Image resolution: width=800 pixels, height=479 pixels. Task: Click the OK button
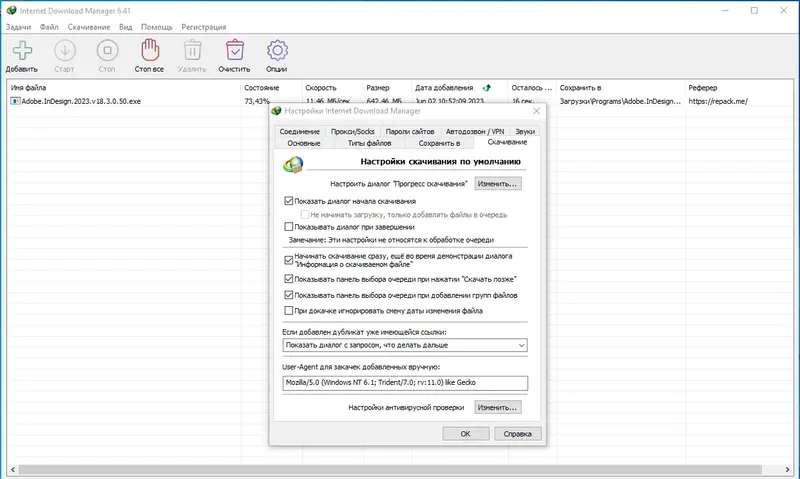tap(466, 434)
